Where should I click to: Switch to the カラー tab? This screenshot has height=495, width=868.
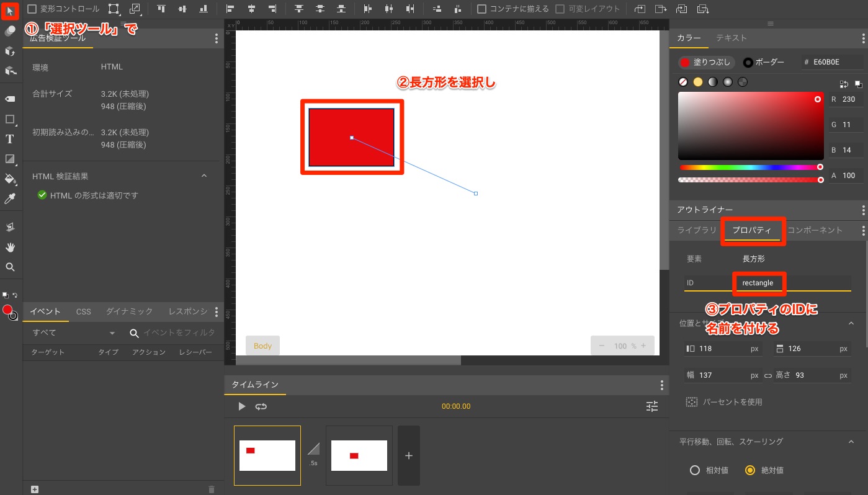pyautogui.click(x=689, y=38)
